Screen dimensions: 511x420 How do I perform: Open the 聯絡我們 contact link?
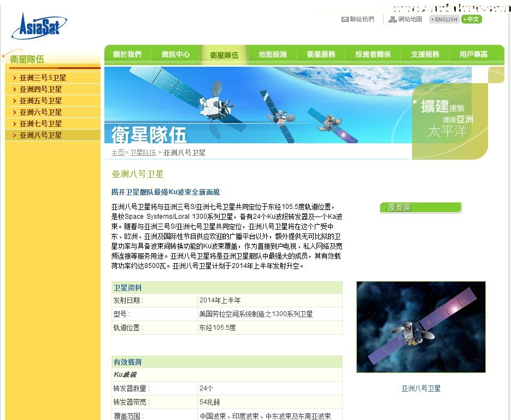click(362, 20)
